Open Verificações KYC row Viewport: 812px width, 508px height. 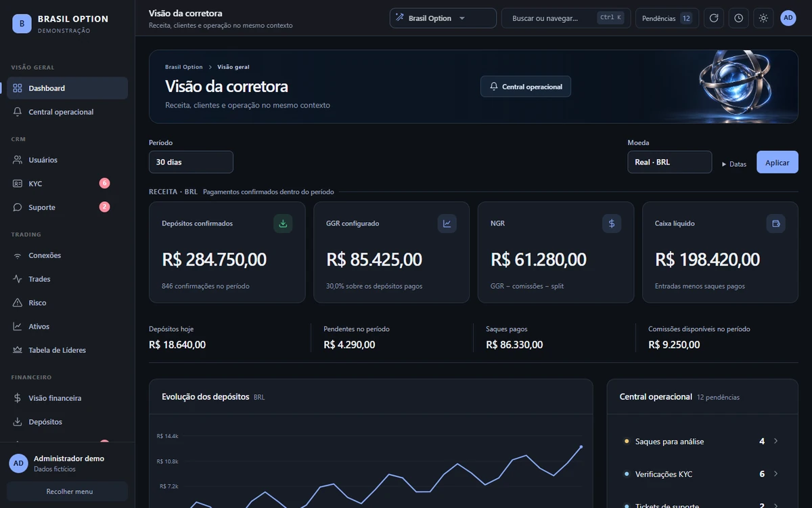pos(702,474)
